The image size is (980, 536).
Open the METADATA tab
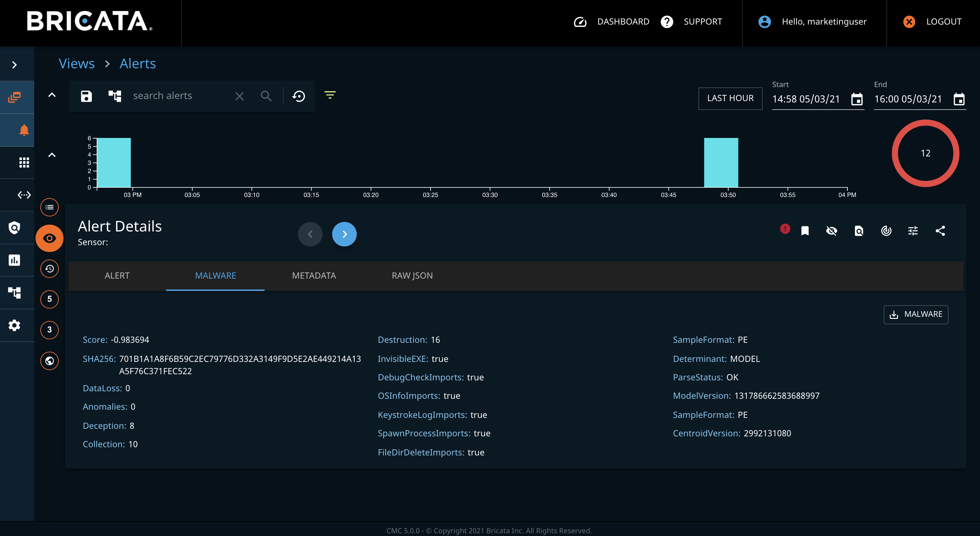click(x=313, y=276)
